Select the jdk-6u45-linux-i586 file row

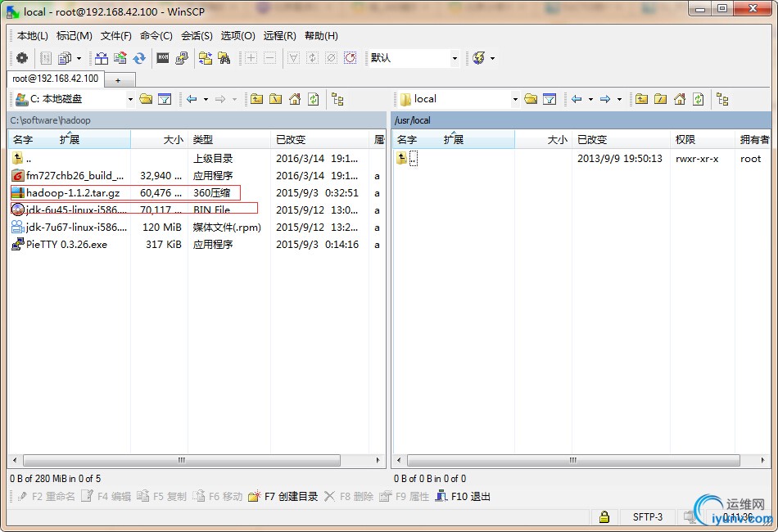click(196, 210)
